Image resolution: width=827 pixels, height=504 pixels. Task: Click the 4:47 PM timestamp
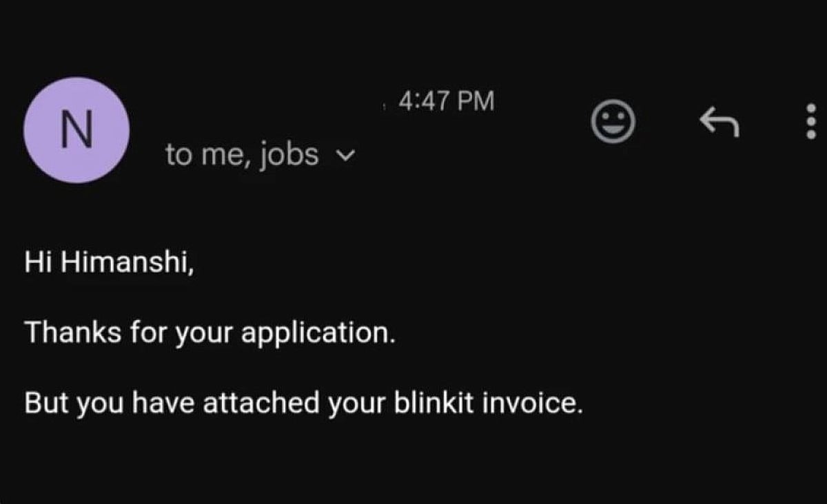pos(447,101)
